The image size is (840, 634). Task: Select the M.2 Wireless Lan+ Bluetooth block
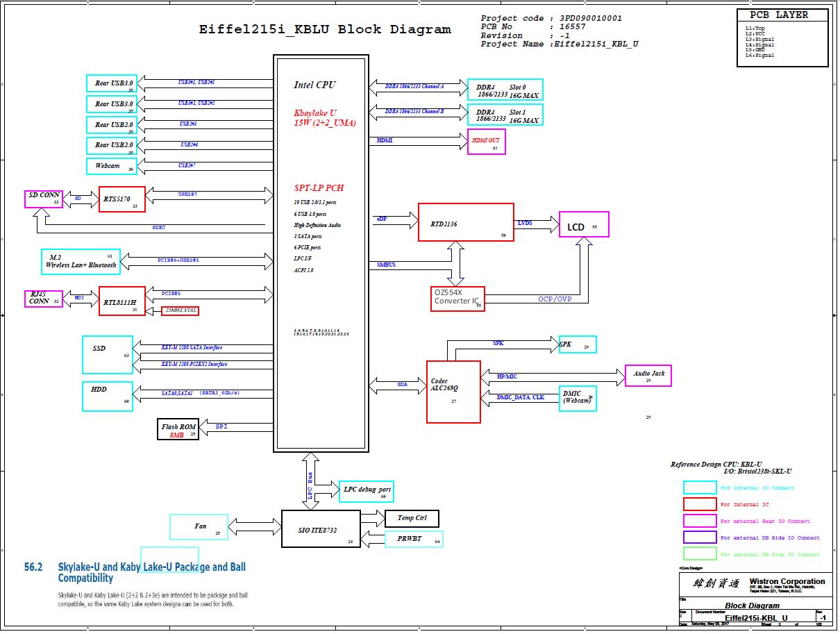click(81, 261)
